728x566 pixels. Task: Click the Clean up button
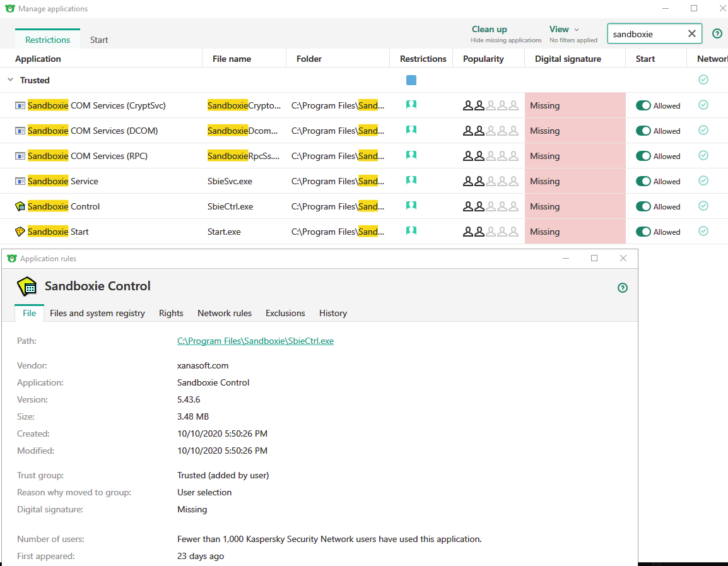(x=489, y=30)
